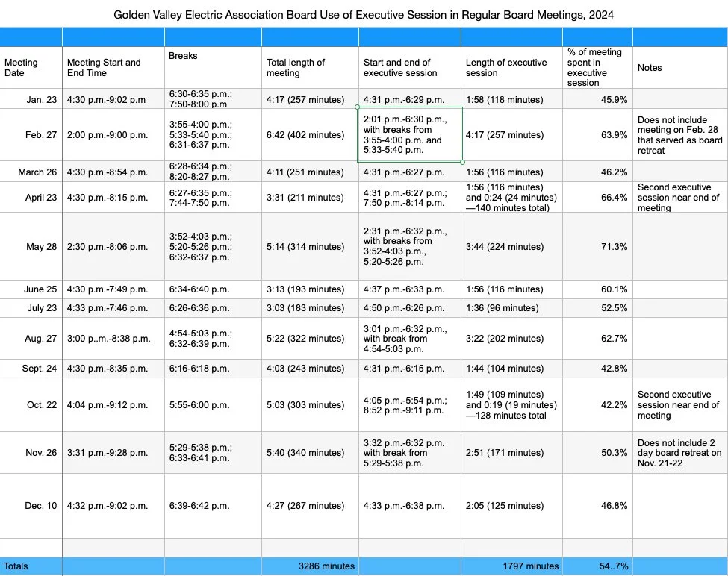
Task: Click the Notes column header
Action: (x=680, y=68)
